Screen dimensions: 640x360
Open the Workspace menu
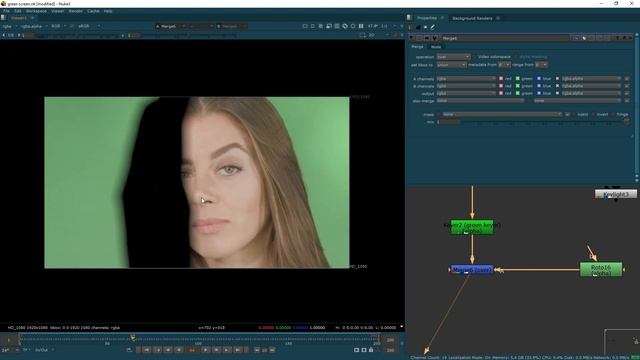coord(36,11)
